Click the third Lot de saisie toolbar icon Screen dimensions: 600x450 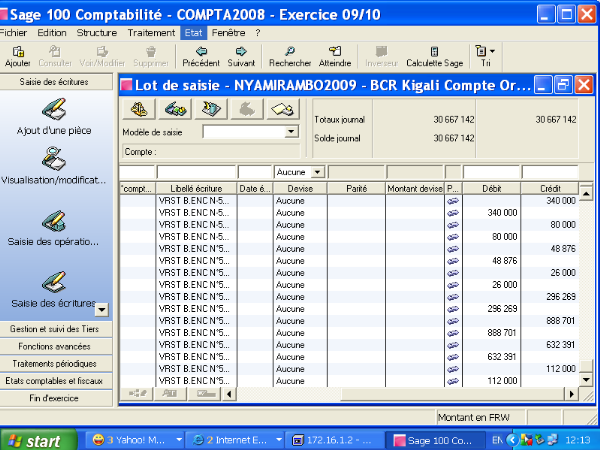click(211, 109)
